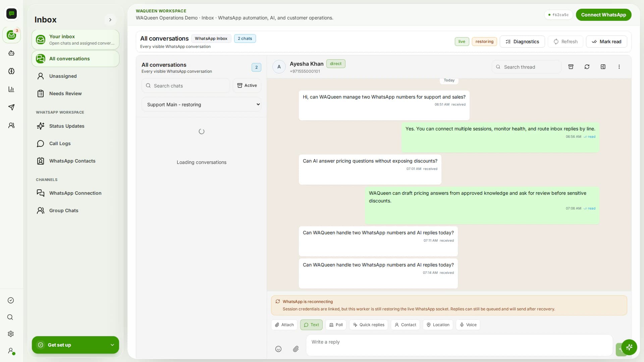Open Diagnostics

522,42
